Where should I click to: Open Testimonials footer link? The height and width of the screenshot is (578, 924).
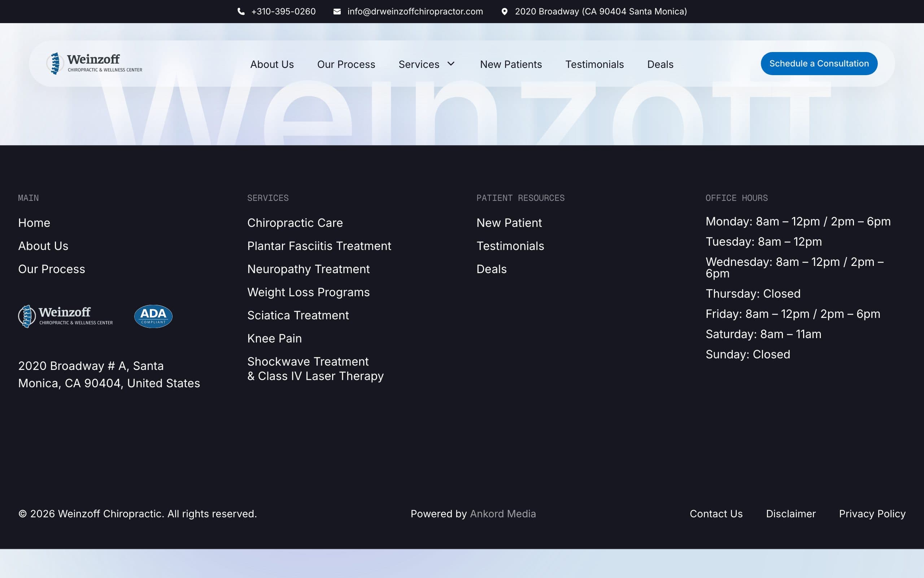tap(510, 246)
